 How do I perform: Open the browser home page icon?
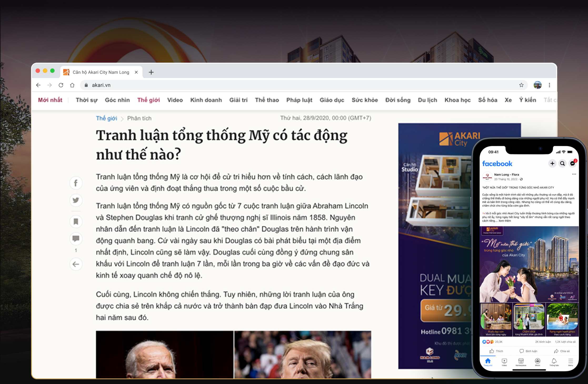click(x=72, y=85)
